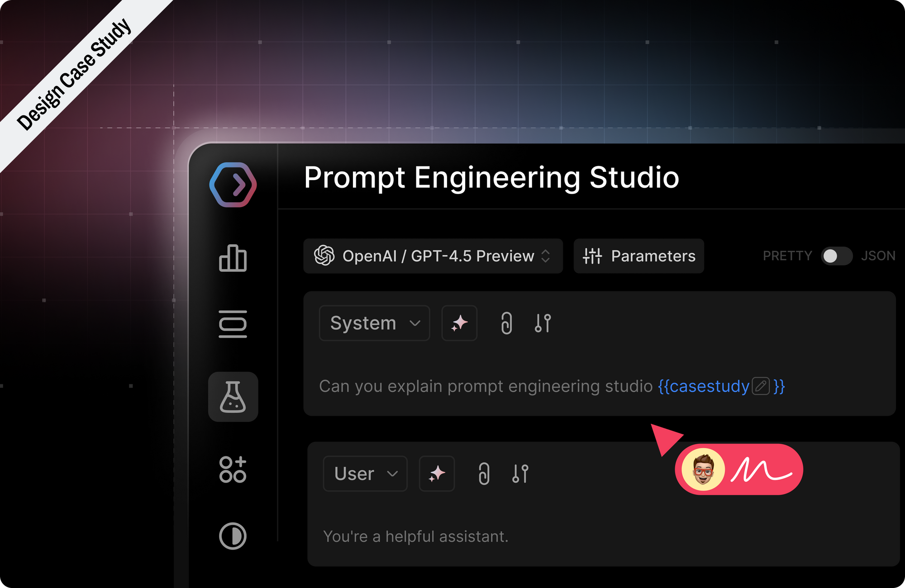The width and height of the screenshot is (905, 588).
Task: Open parameter sliders in the System block
Action: click(542, 323)
